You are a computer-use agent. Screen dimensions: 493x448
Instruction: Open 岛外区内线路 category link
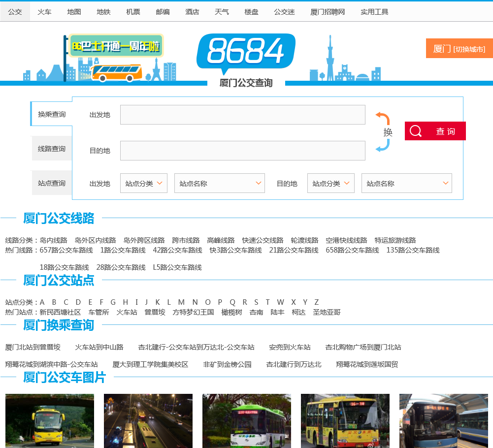[95, 240]
